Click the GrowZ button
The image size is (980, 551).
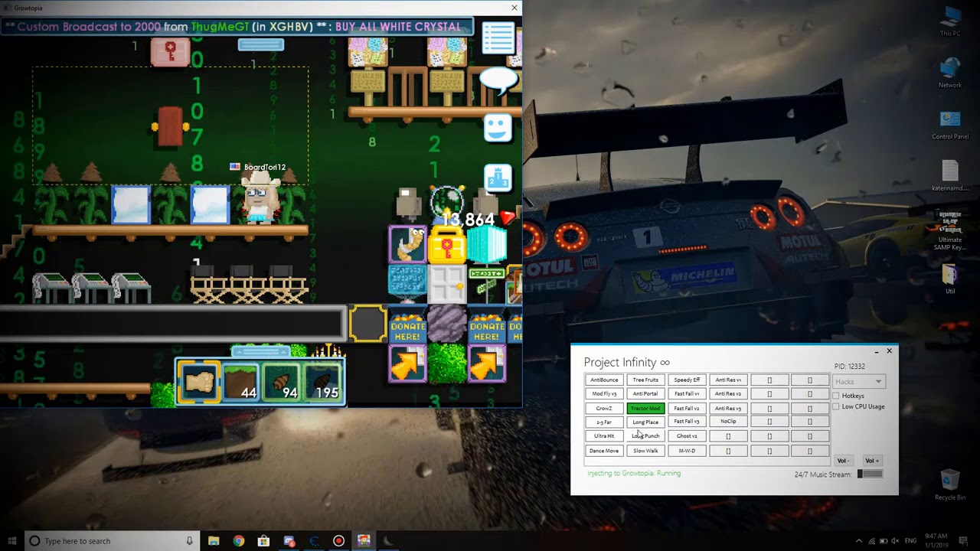click(604, 408)
